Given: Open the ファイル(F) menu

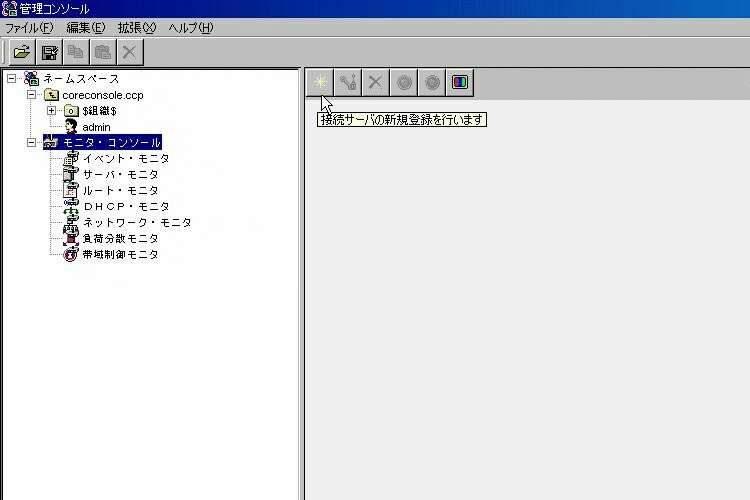Looking at the screenshot, I should 29,28.
